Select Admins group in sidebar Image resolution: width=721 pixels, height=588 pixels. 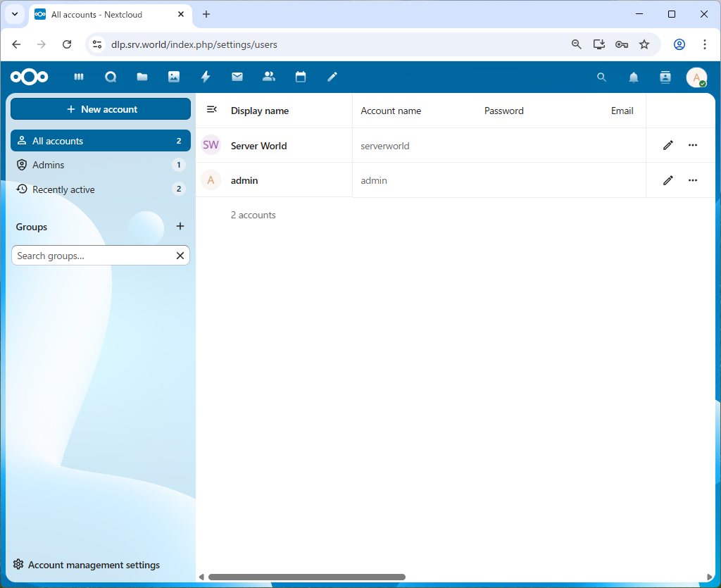pyautogui.click(x=101, y=165)
